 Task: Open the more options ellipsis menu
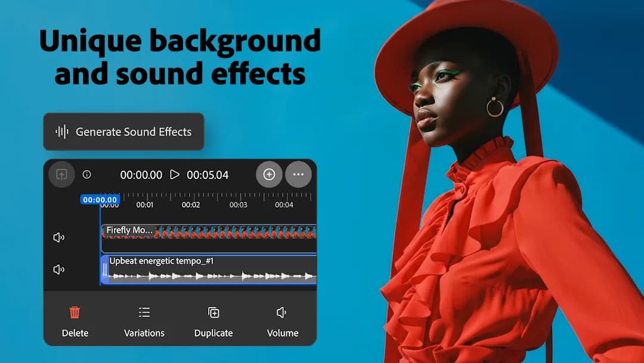click(x=298, y=174)
